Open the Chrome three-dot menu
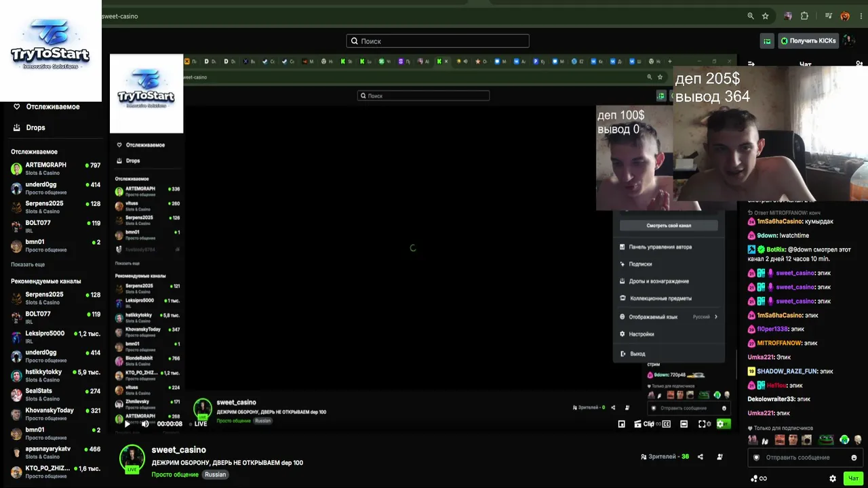The height and width of the screenshot is (488, 868). point(860,16)
